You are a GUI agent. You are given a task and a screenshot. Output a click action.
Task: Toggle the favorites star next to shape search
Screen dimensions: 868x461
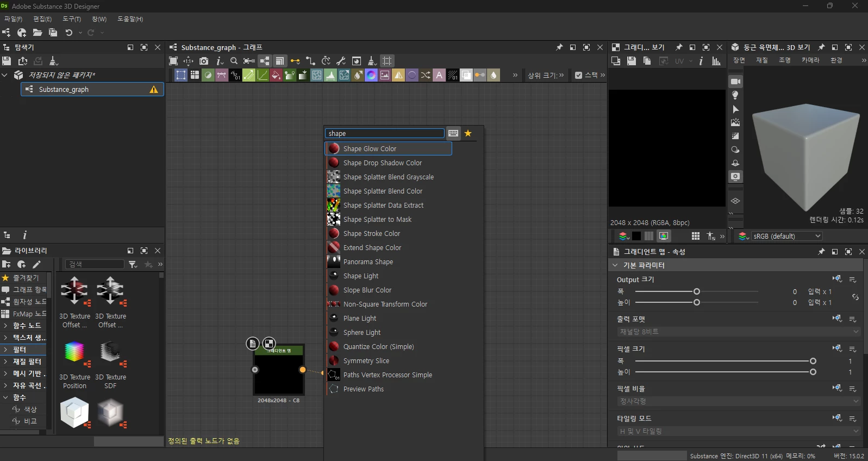coord(468,133)
